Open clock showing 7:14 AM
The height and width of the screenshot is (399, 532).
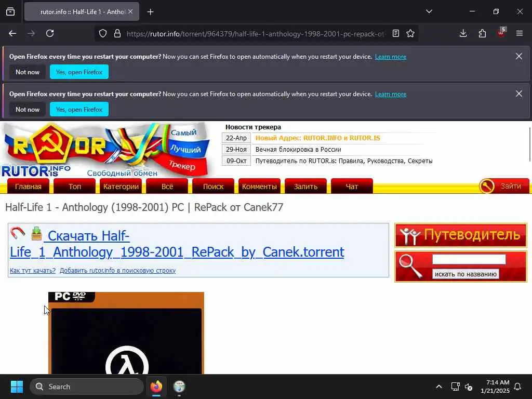tap(495, 387)
